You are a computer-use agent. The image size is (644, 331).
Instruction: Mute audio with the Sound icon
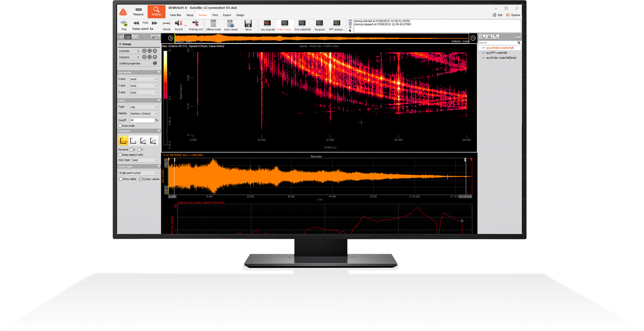[x=179, y=24]
